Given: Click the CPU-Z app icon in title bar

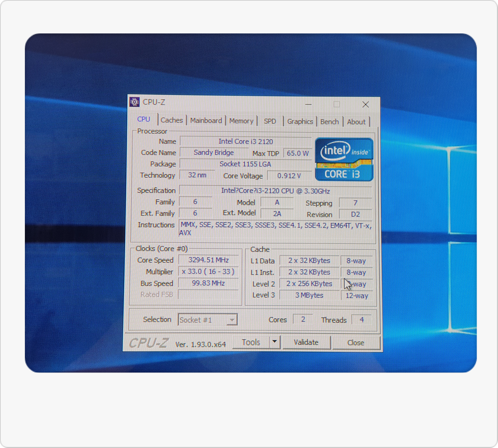Looking at the screenshot, I should coord(135,102).
